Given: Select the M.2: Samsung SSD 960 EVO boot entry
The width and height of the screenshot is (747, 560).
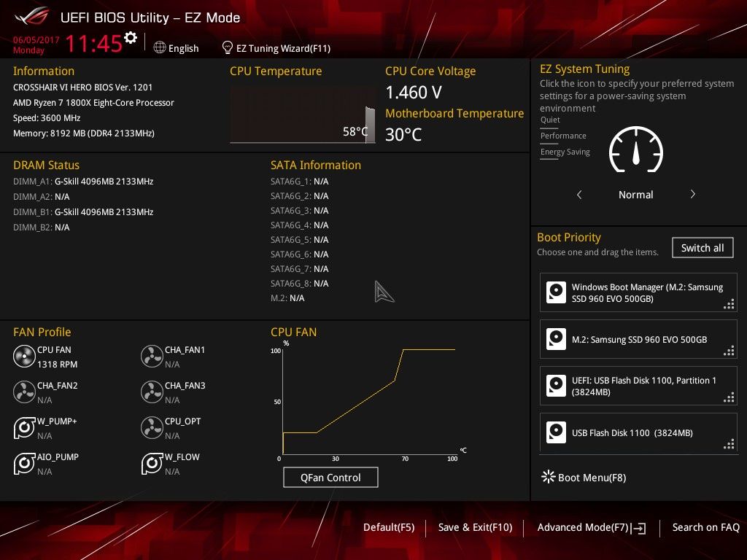Looking at the screenshot, I should coord(638,339).
